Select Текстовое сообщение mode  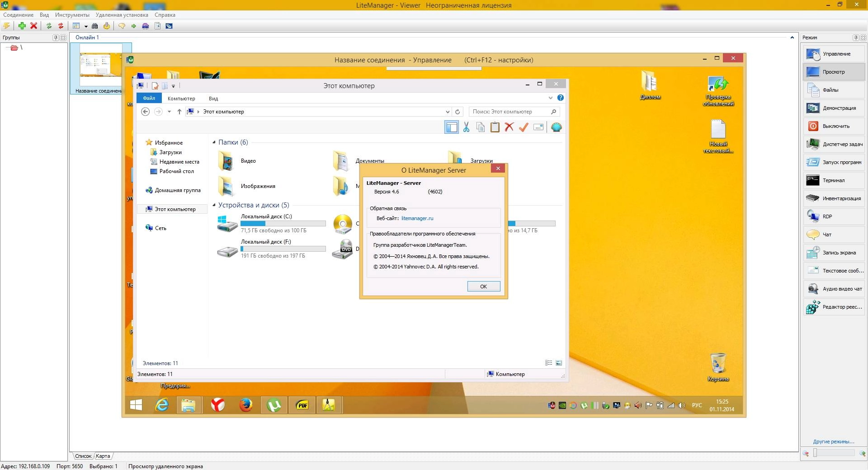click(834, 271)
